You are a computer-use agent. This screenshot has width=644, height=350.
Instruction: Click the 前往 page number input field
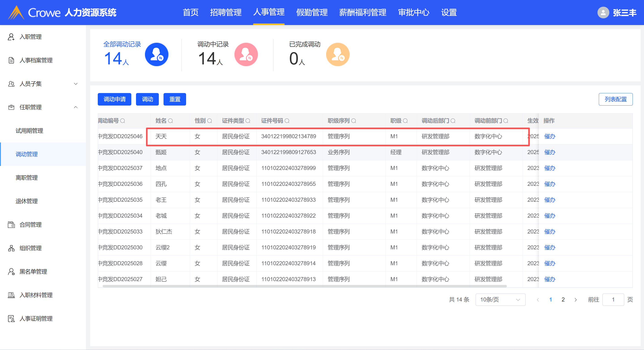click(613, 299)
